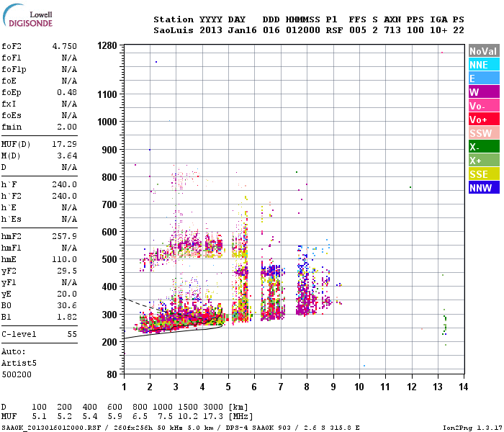Select the SSE legend swatch
Screen dimensions: 504x432
click(484, 174)
